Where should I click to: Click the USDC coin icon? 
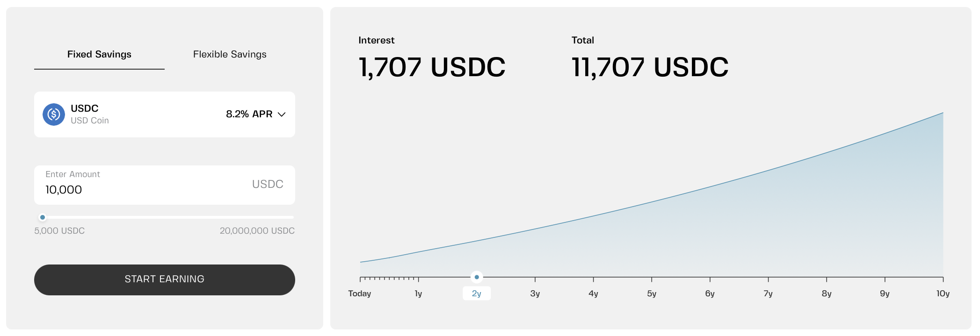[x=54, y=114]
